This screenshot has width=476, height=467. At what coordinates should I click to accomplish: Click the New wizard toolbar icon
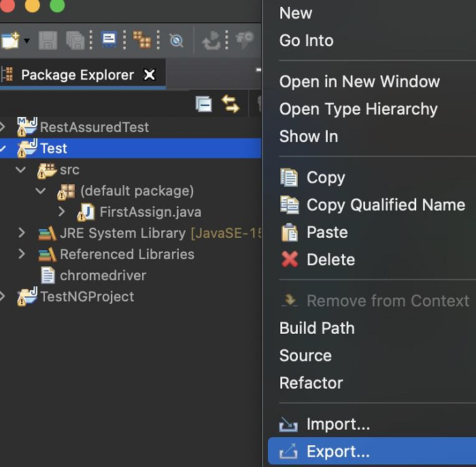10,40
